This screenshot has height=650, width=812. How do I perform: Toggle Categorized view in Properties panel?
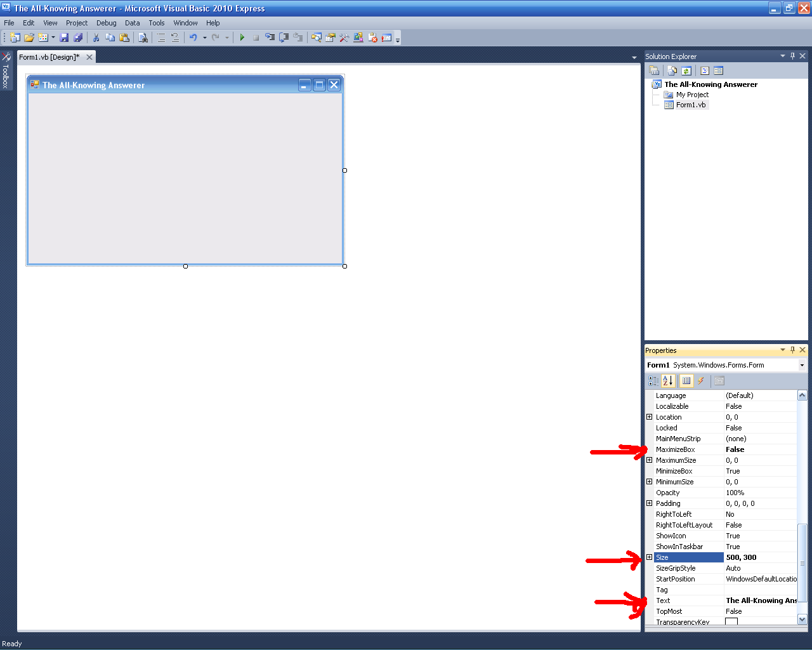point(653,381)
